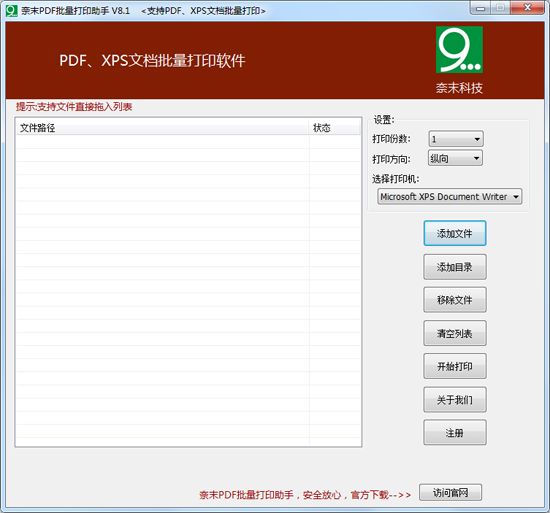Open the 关于我们 dialog
This screenshot has height=513, width=550.
point(455,399)
